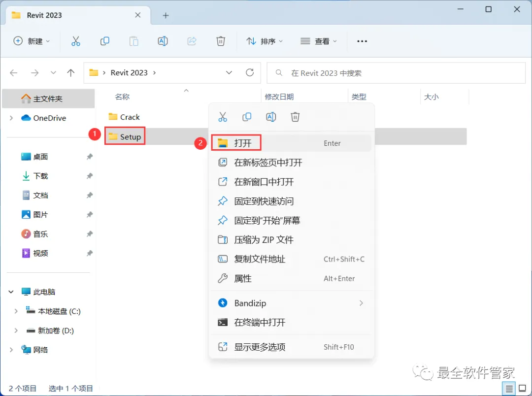Image resolution: width=532 pixels, height=396 pixels.
Task: Expand the address bar history dropdown
Action: click(x=229, y=72)
